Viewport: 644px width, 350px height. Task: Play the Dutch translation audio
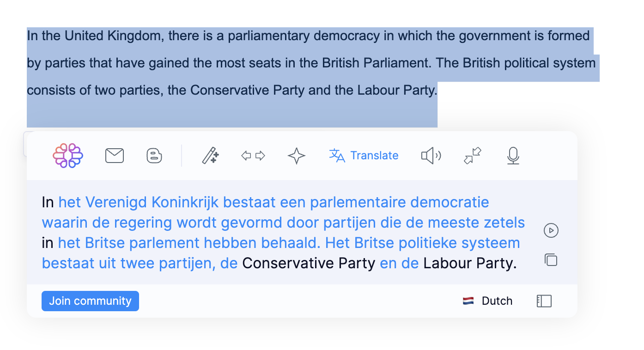[x=551, y=230]
